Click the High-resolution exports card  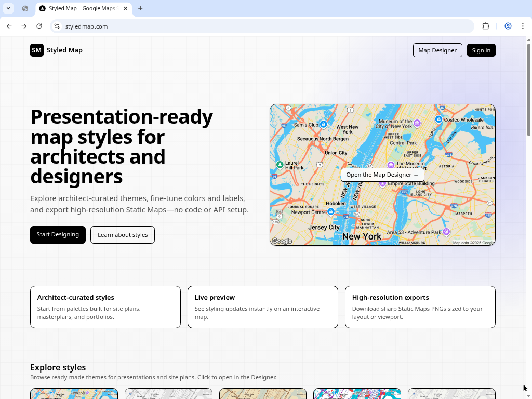pos(420,307)
